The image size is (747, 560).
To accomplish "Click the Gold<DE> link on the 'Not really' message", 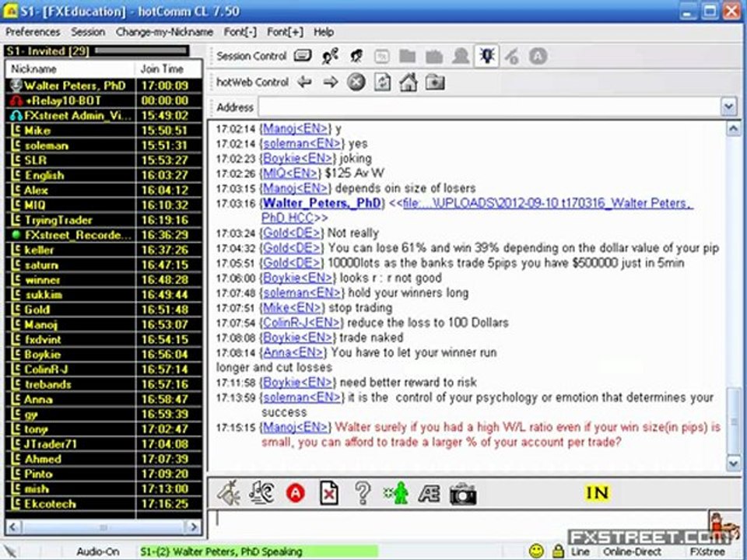I will point(292,233).
